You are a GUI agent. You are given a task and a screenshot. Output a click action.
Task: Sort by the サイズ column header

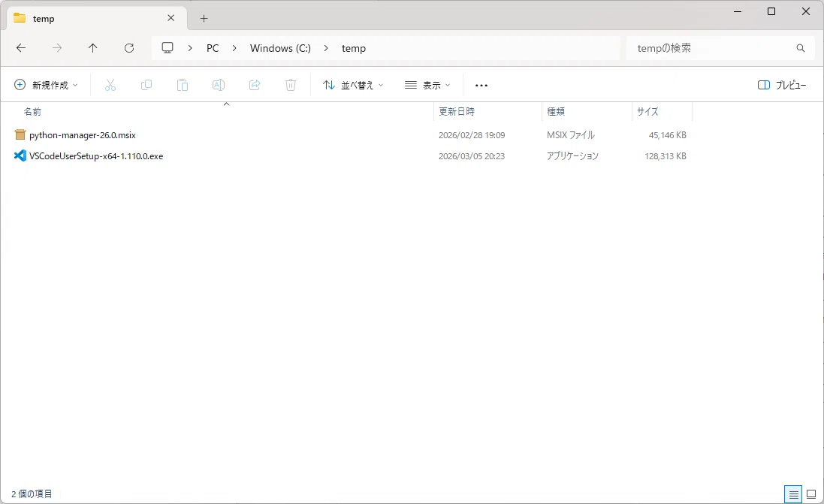[647, 111]
